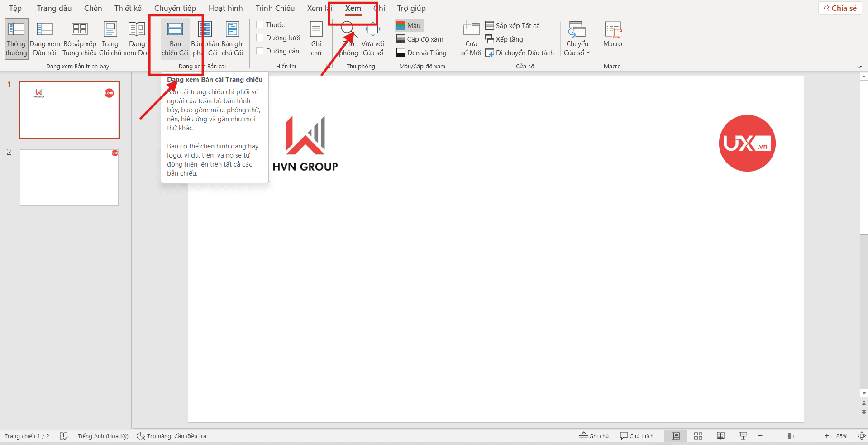Toggle the Đường lưới gridlines checkbox
This screenshot has height=445, width=868.
tap(260, 38)
